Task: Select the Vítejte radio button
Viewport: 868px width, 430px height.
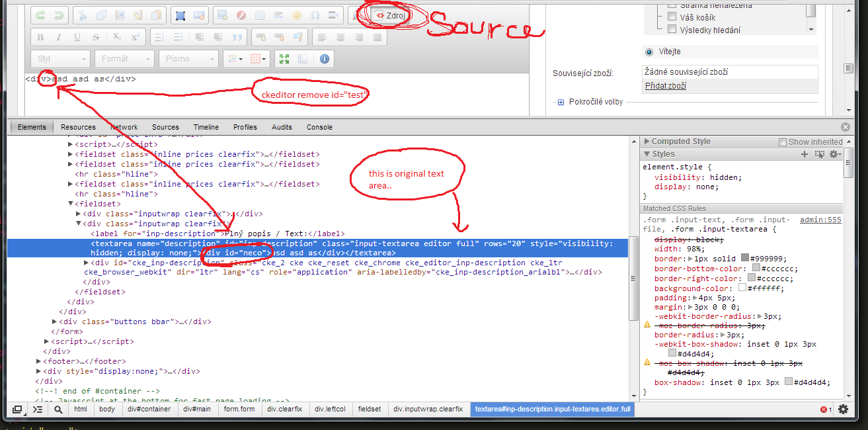Action: tap(649, 52)
